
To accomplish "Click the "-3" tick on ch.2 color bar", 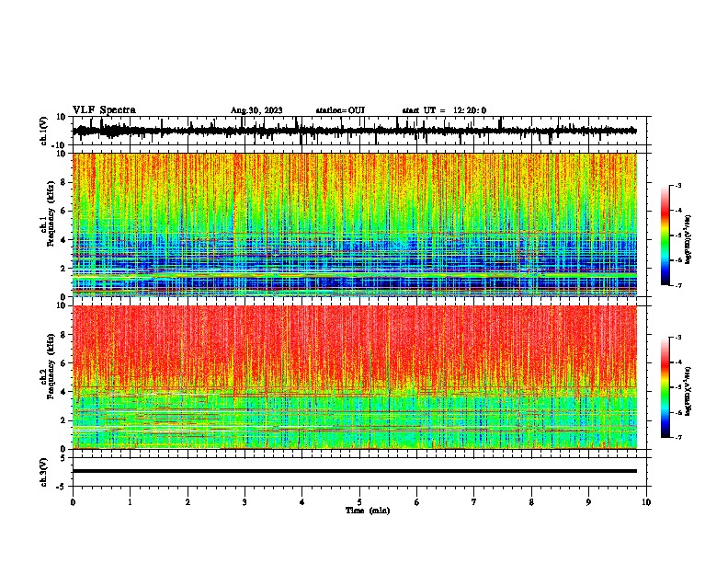I will coord(678,338).
